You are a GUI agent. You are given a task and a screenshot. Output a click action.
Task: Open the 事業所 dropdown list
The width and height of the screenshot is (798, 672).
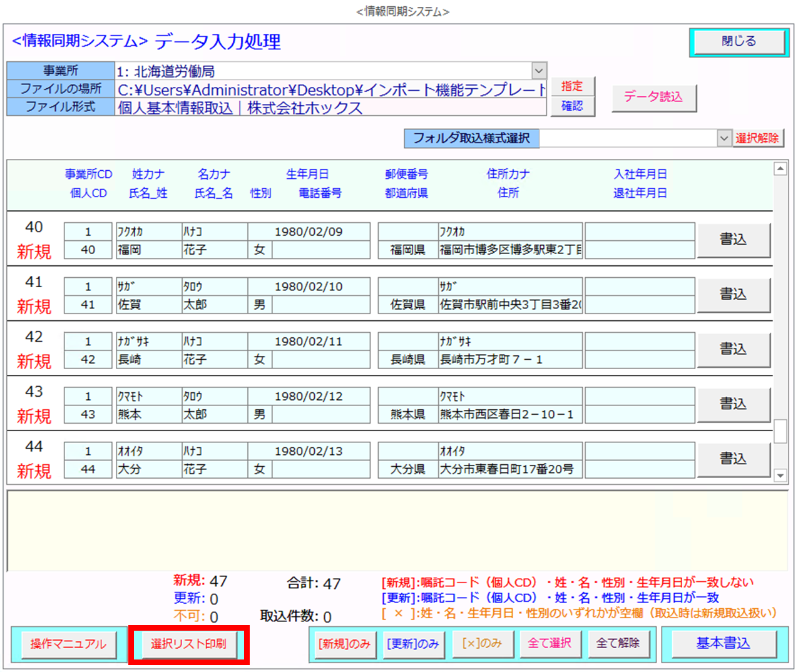tap(539, 71)
